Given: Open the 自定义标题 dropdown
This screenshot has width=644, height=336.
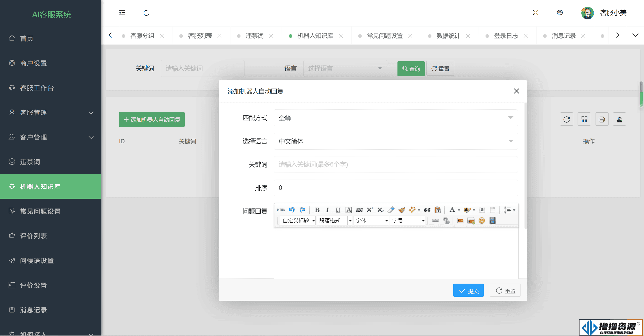Looking at the screenshot, I should click(x=298, y=221).
